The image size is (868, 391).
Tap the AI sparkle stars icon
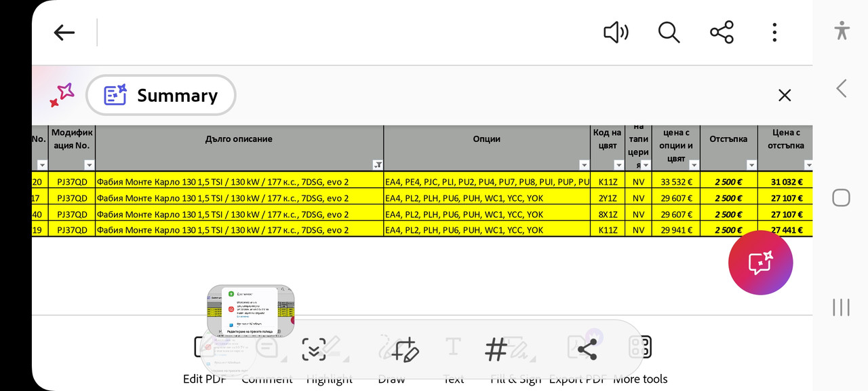coord(62,95)
